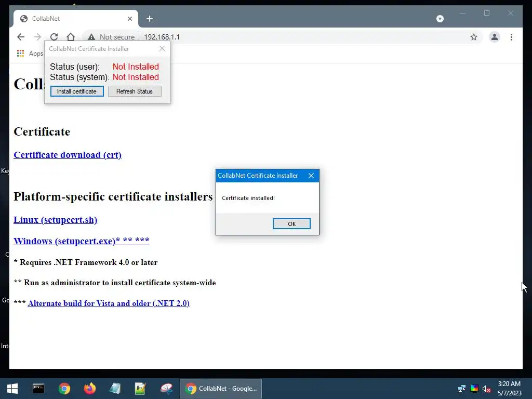Screen dimensions: 532x399
Task: Open the Chrome profile avatar icon
Action: pos(495,37)
